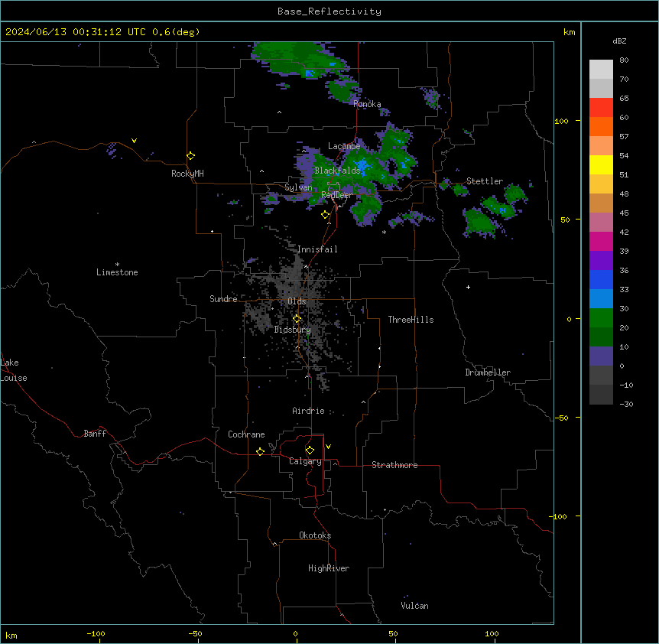Image resolution: width=659 pixels, height=644 pixels.
Task: Select the Innisfail city label
Action: click(317, 249)
